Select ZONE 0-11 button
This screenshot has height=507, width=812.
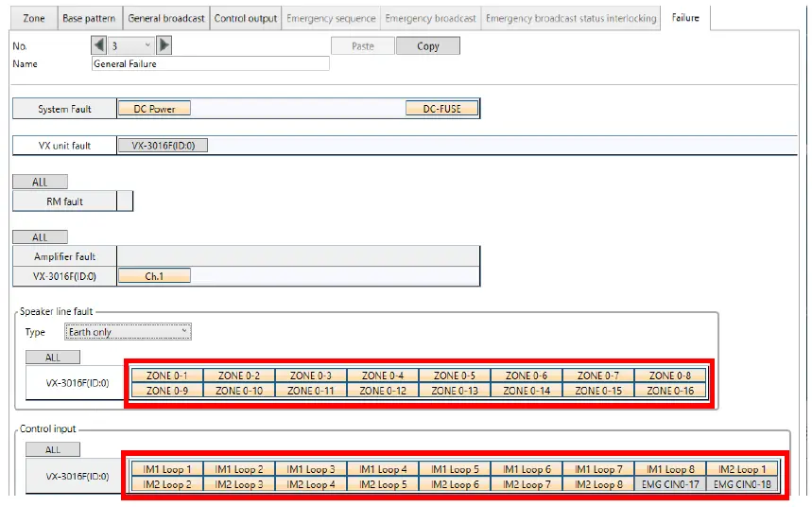click(x=311, y=391)
